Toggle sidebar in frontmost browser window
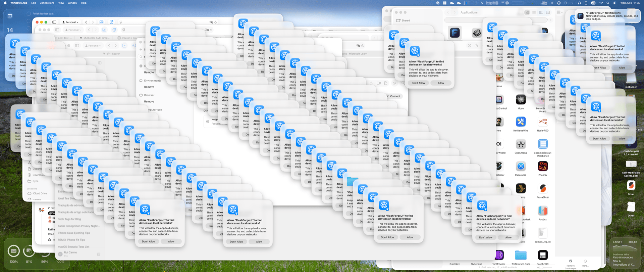 (54, 22)
